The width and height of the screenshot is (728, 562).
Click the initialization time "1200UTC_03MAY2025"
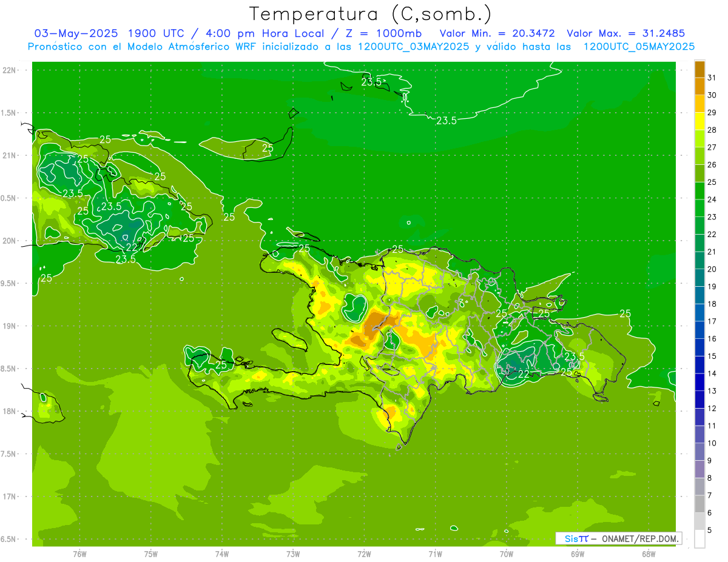[x=413, y=46]
